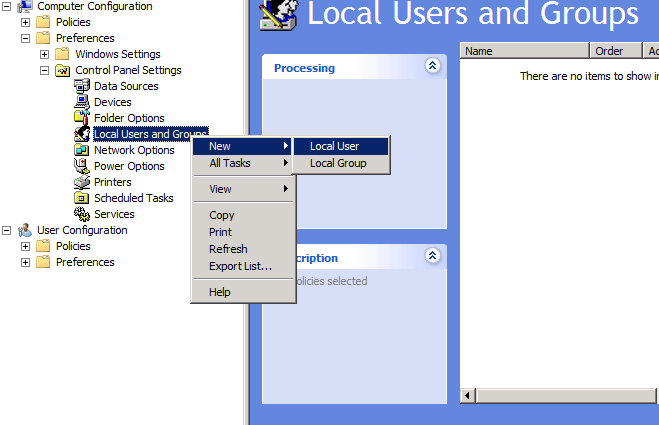The image size is (659, 425).
Task: Select Export List from context menu
Action: pos(240,266)
